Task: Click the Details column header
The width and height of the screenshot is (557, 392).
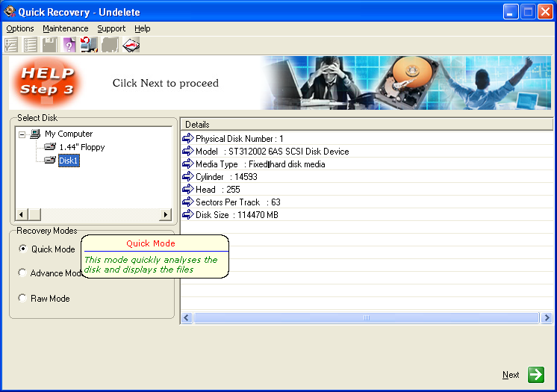Action: (367, 125)
